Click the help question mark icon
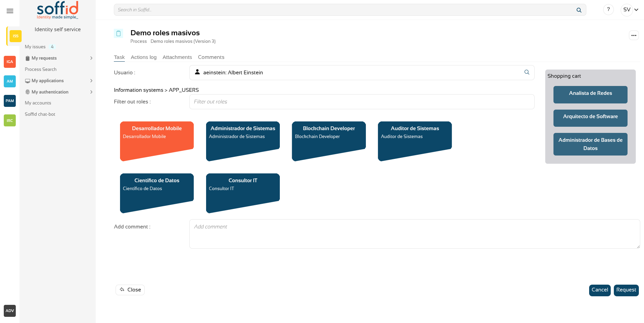The height and width of the screenshot is (323, 644). point(608,10)
